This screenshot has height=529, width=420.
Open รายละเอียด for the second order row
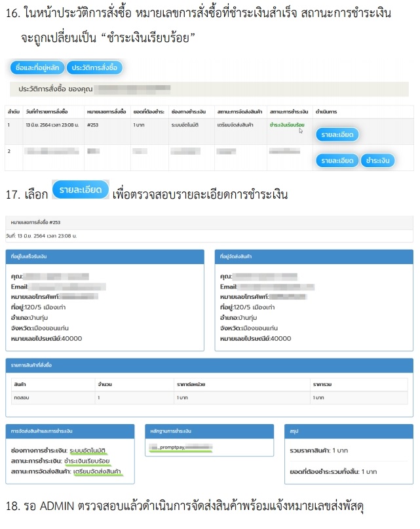337,161
